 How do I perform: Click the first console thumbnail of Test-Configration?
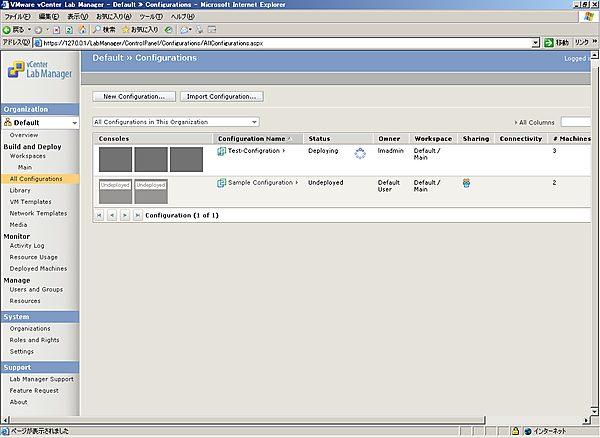tap(115, 159)
